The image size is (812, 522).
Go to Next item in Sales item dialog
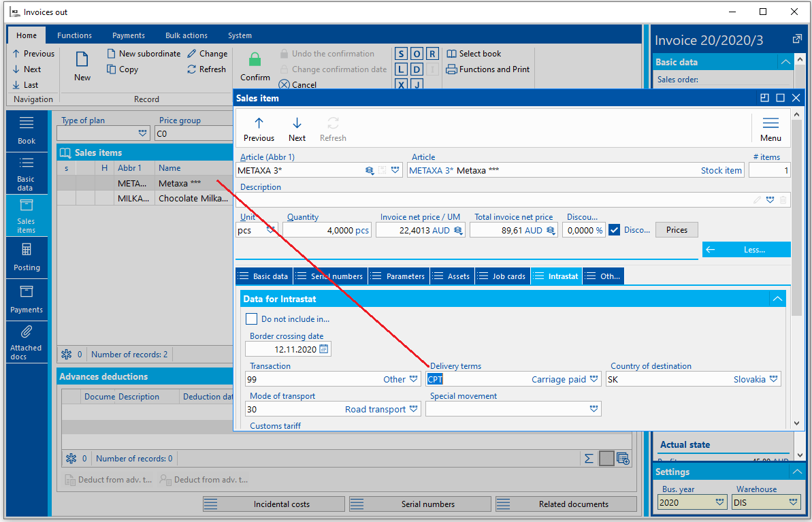click(297, 129)
